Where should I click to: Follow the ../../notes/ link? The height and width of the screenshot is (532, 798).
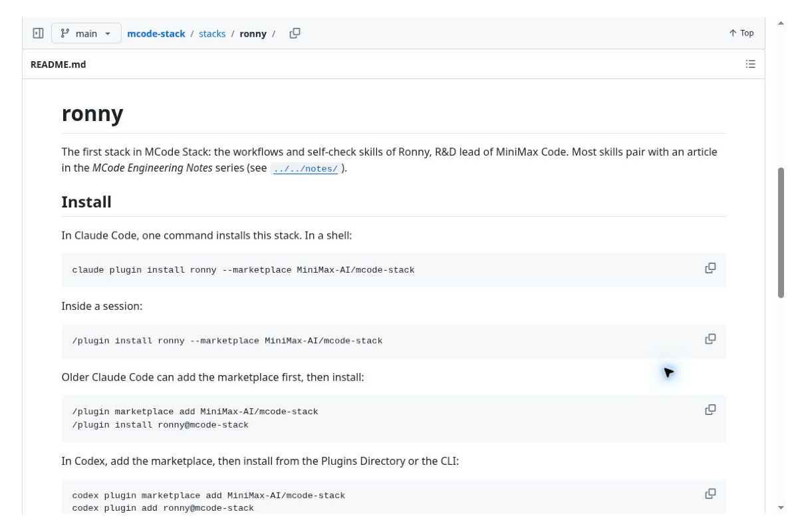click(305, 169)
